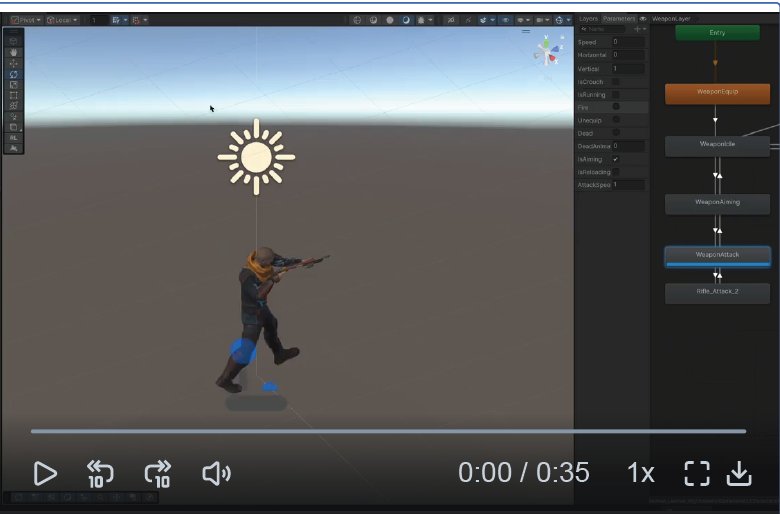Select the Rect tool

click(x=13, y=95)
